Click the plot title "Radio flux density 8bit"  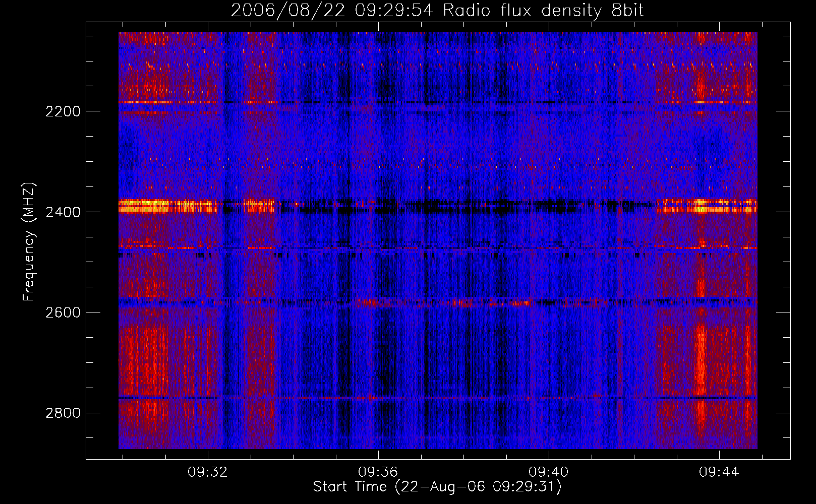tap(543, 11)
